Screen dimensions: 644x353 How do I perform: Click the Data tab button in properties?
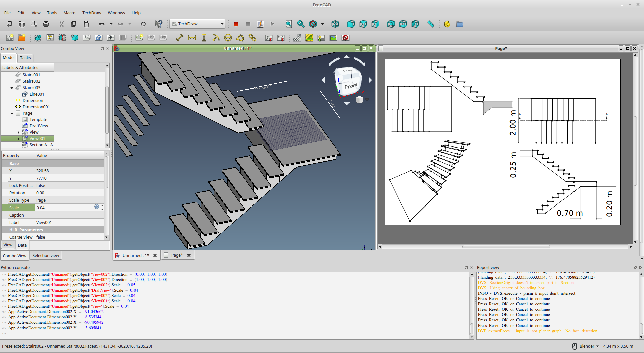(x=22, y=245)
